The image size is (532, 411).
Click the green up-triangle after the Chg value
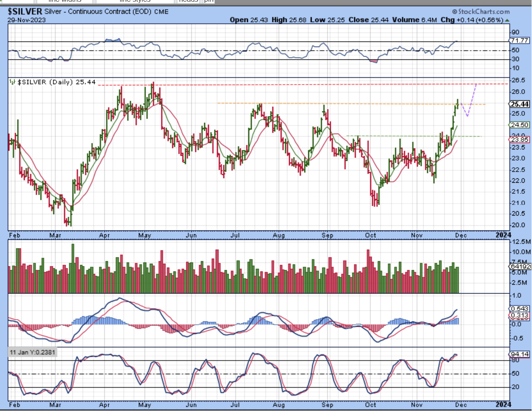(507, 20)
